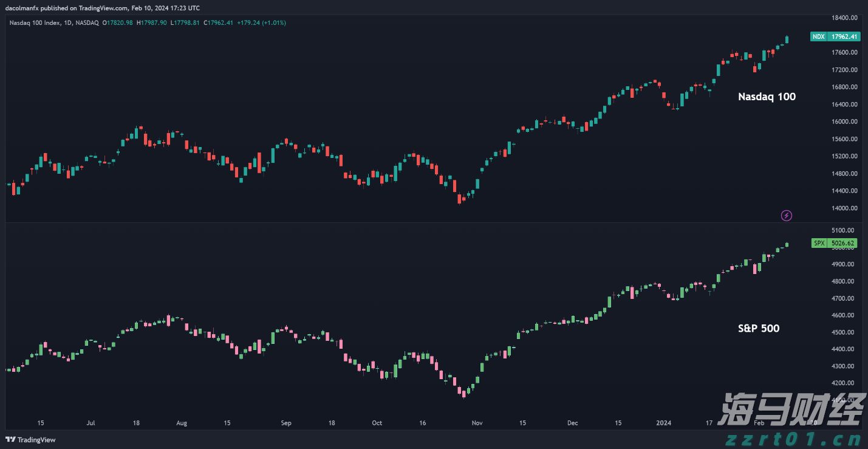
Task: Click the latest green candle on NDX chart
Action: pyautogui.click(x=787, y=39)
